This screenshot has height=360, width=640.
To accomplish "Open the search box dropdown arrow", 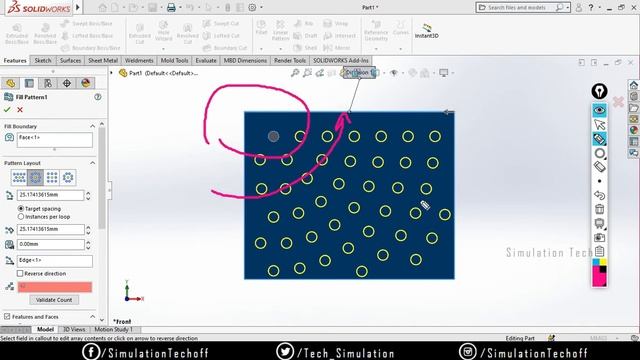I will (567, 7).
